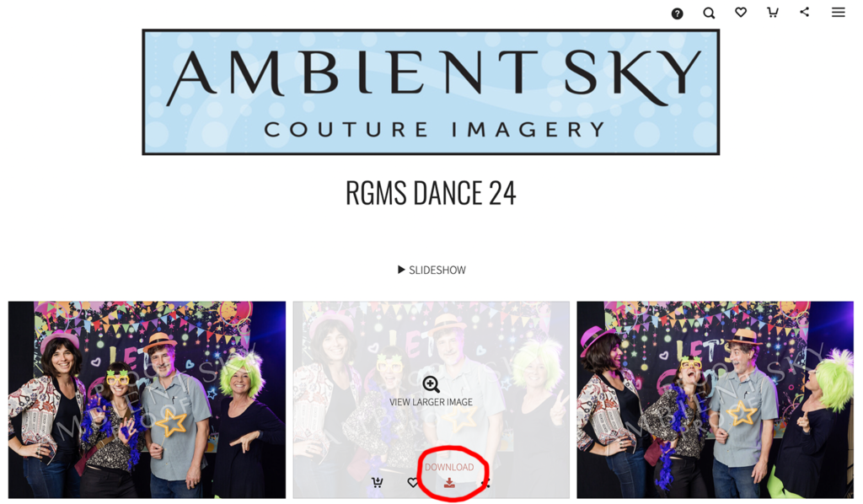Click the magnifier View Larger Image icon
Image resolution: width=863 pixels, height=504 pixels.
click(x=431, y=384)
